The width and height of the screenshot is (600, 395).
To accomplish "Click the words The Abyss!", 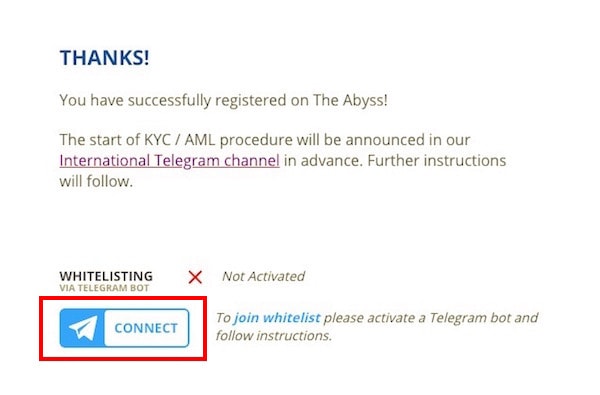I will 351,100.
